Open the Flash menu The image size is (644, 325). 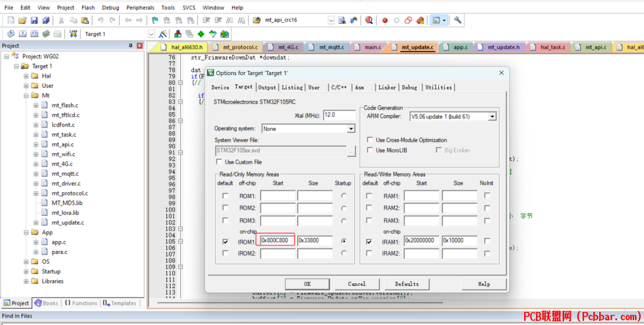(88, 7)
